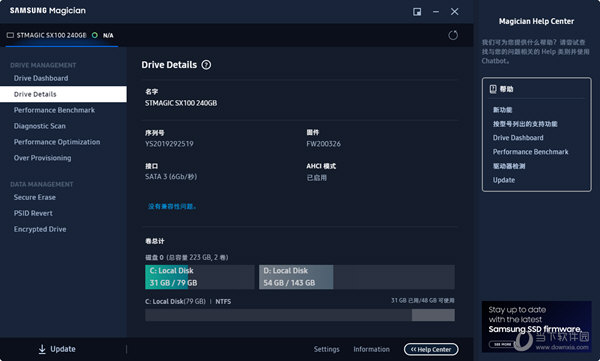Click the drive icon beside STMAGIC SX100 240GB
The width and height of the screenshot is (600, 361).
coord(10,35)
